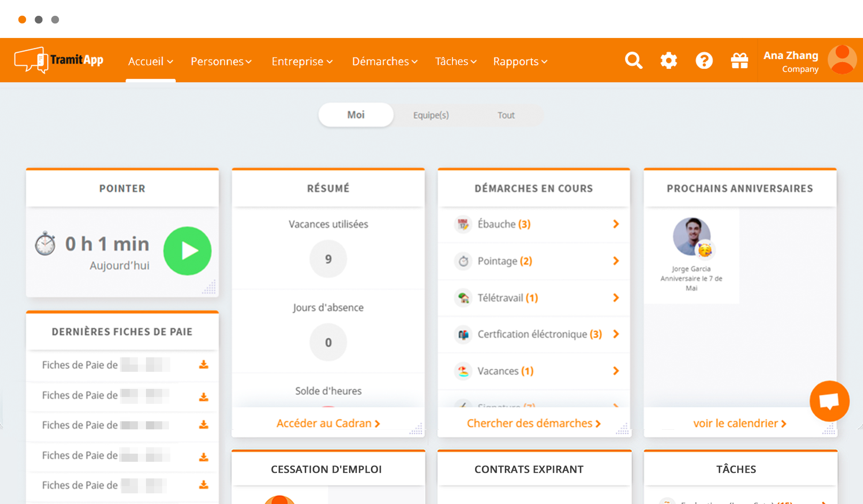Open the Accueil dropdown menu

click(x=151, y=61)
